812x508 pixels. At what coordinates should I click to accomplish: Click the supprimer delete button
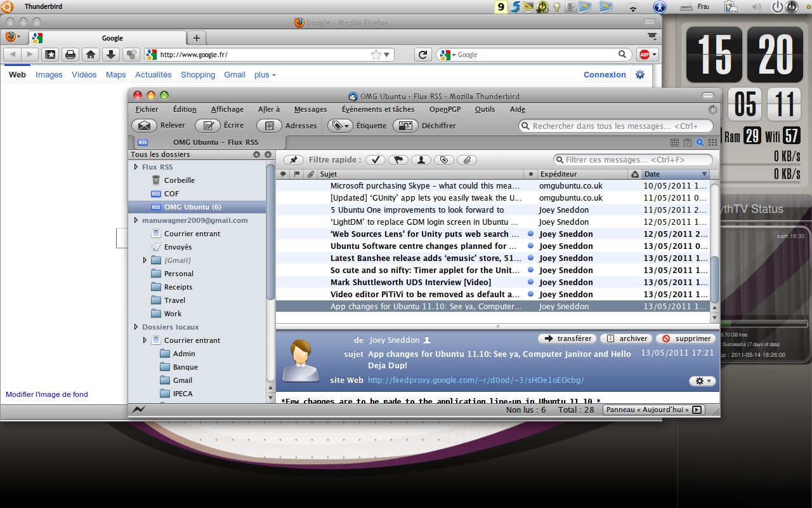(686, 338)
